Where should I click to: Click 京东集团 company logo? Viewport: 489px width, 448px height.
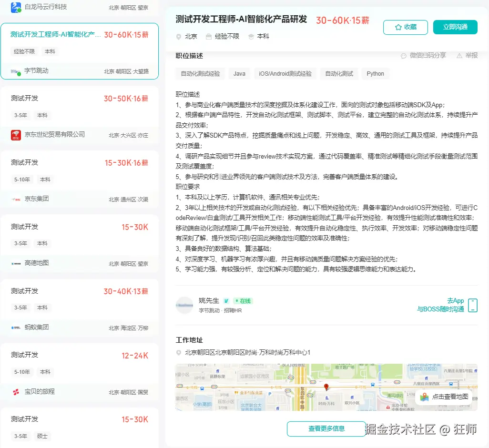[16, 199]
